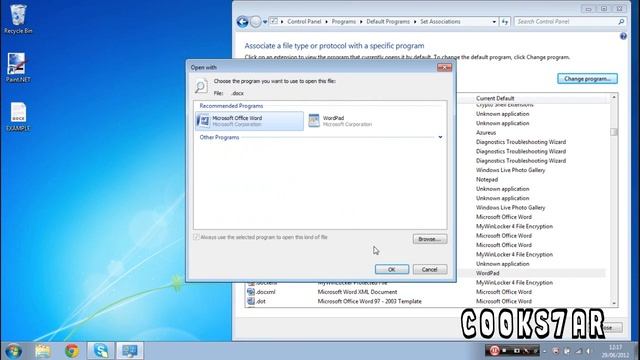640x360 pixels.
Task: Go to Programs in the breadcrumb
Action: [344, 22]
